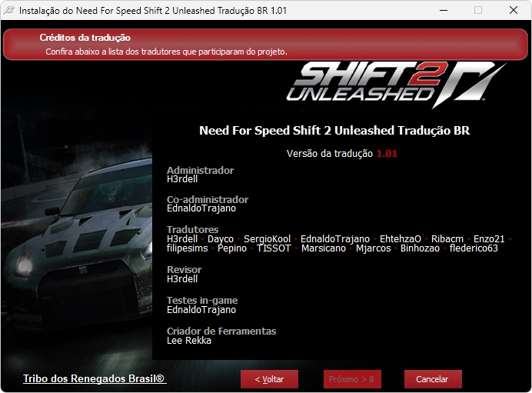The image size is (532, 393).
Task: Click the 'Tradutores' heading
Action: (x=192, y=229)
